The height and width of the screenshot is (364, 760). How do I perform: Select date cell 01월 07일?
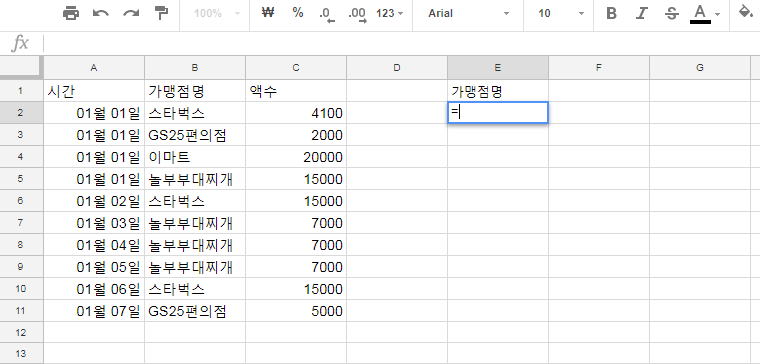point(94,311)
